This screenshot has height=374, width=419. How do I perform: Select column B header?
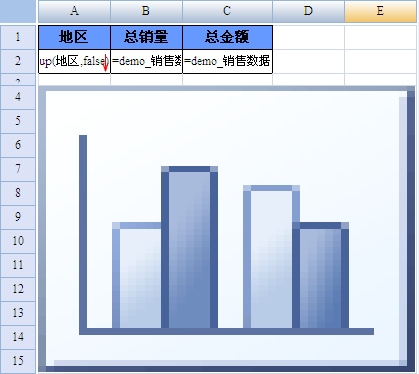click(146, 11)
